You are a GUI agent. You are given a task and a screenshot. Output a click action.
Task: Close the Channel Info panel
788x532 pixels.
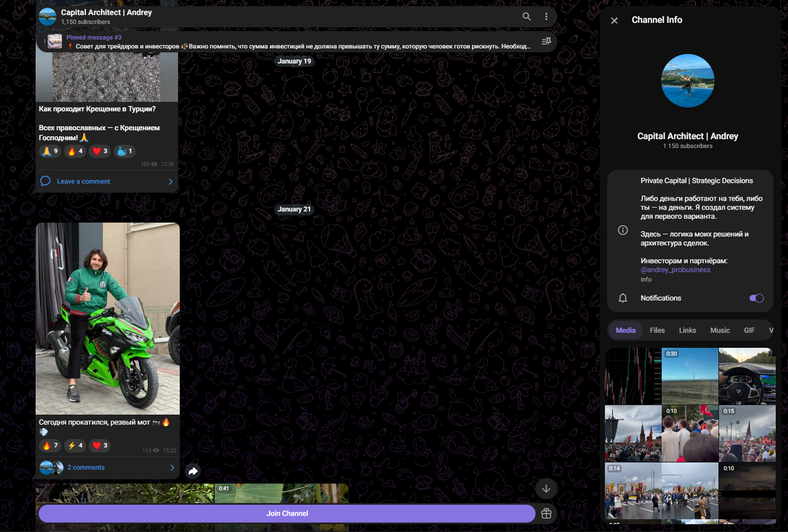[x=614, y=21]
